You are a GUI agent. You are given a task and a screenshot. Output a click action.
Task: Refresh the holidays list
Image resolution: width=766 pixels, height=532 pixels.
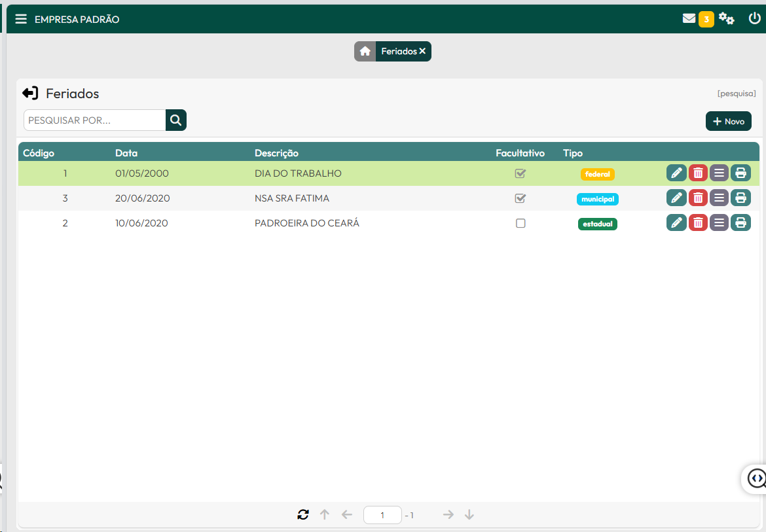pos(302,515)
